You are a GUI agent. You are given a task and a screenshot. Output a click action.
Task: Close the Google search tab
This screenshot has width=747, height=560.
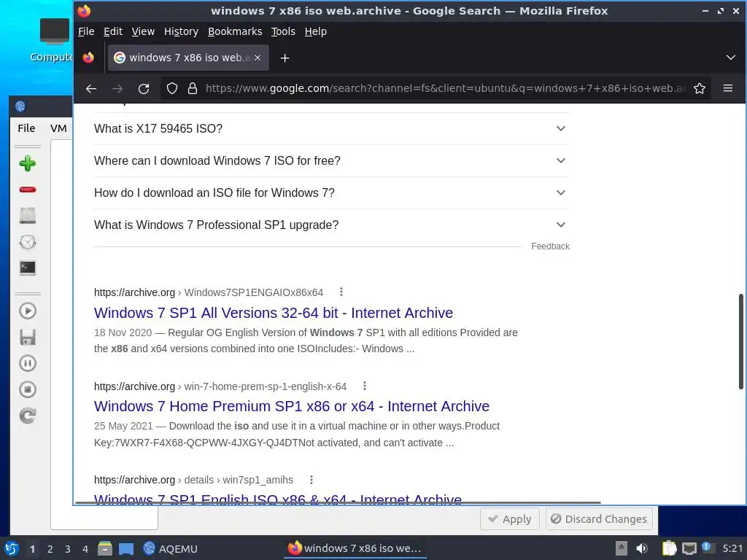(x=258, y=58)
